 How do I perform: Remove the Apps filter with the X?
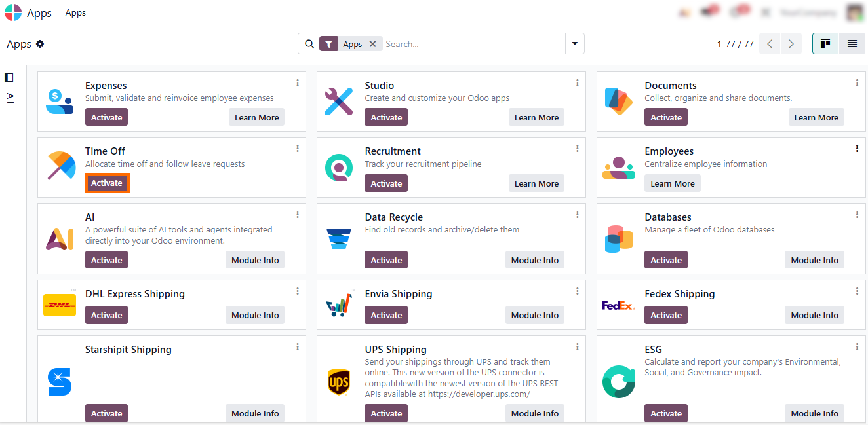coord(372,44)
